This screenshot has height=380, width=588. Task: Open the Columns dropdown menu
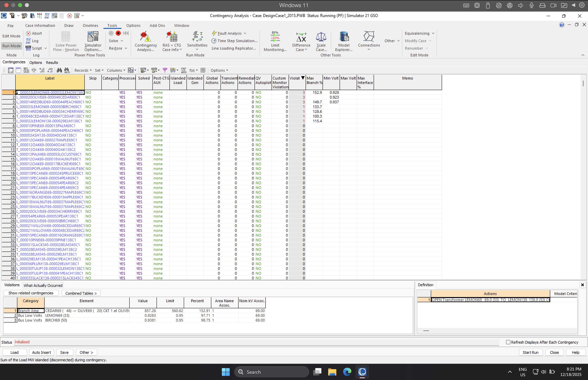116,70
